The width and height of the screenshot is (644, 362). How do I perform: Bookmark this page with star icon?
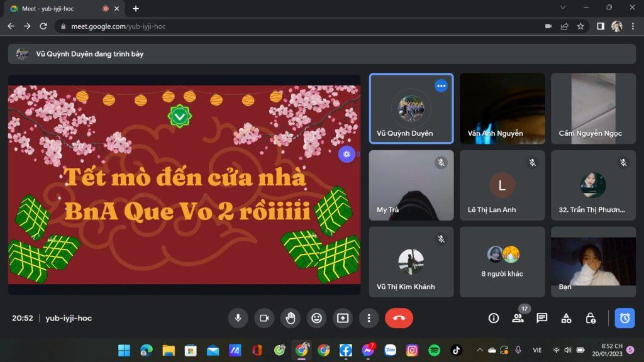[580, 26]
